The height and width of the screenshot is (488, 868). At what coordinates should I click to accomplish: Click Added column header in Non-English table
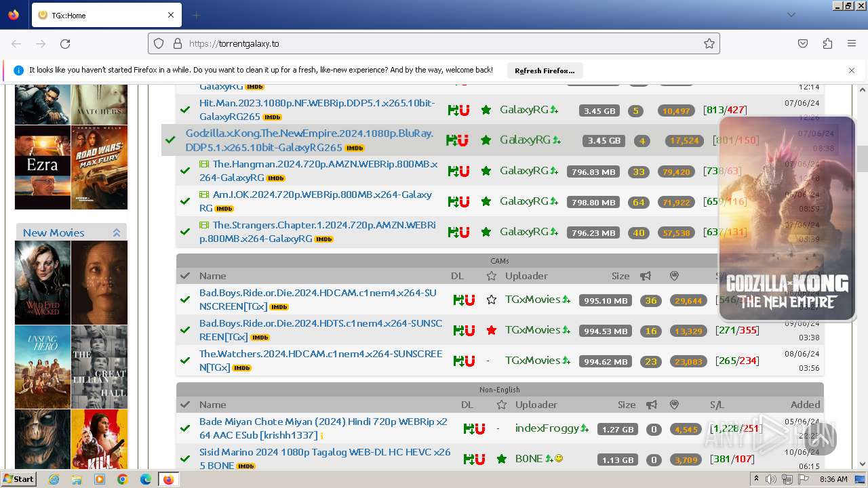(x=805, y=405)
